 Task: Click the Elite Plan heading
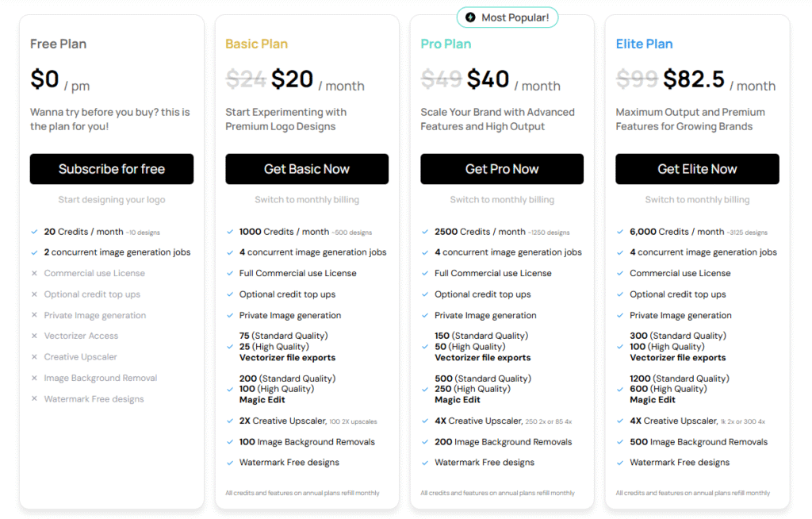click(644, 44)
